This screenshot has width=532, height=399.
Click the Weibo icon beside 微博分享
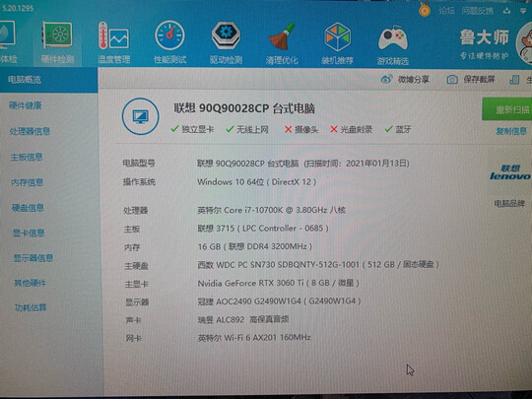coord(386,80)
